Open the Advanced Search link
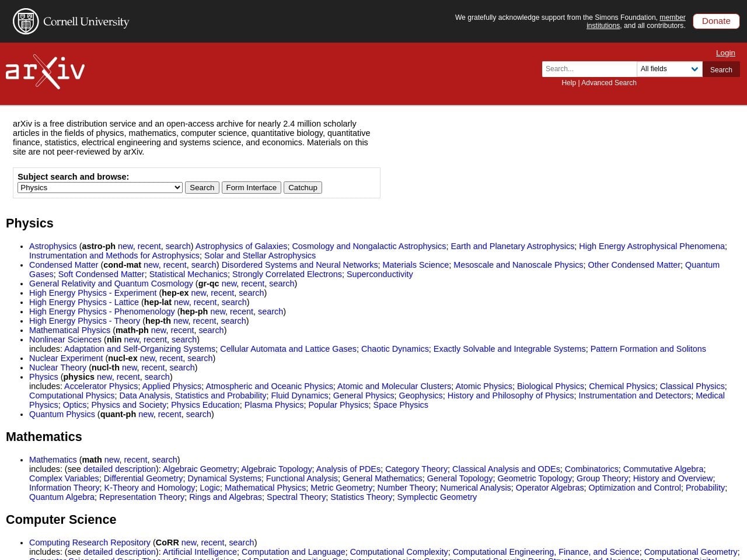 pyautogui.click(x=609, y=83)
